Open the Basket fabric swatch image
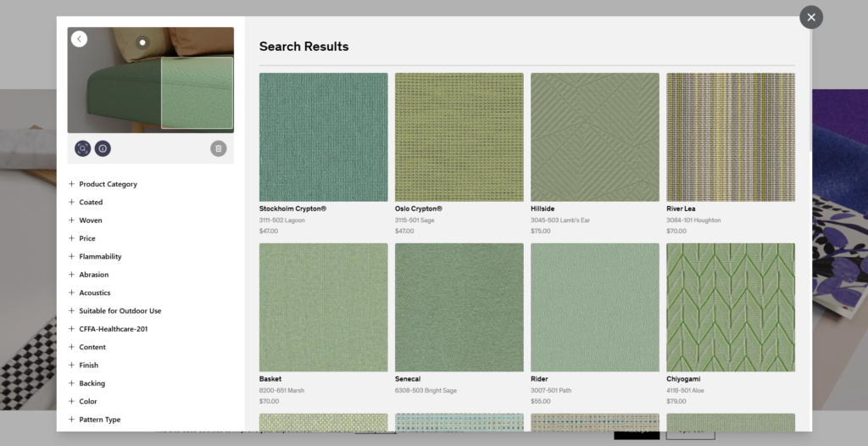This screenshot has height=446, width=868. click(x=323, y=308)
